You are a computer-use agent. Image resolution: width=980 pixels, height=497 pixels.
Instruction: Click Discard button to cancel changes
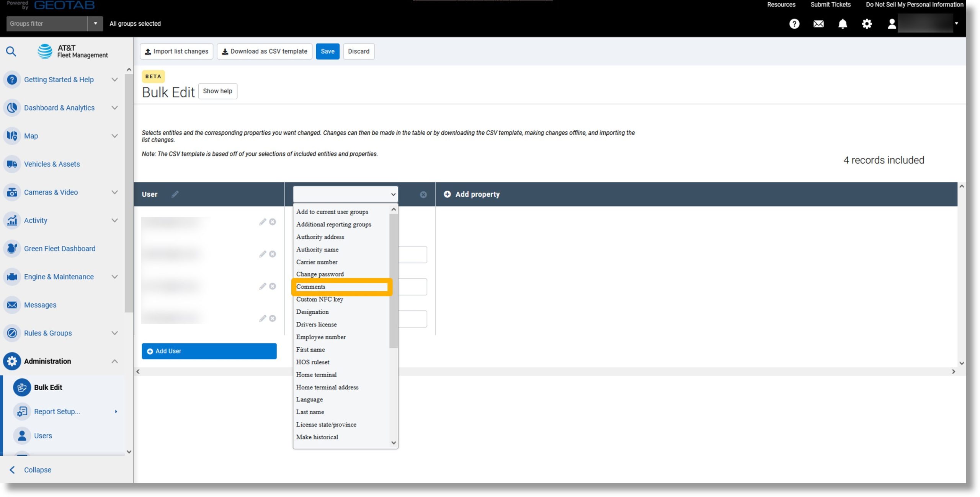358,51
